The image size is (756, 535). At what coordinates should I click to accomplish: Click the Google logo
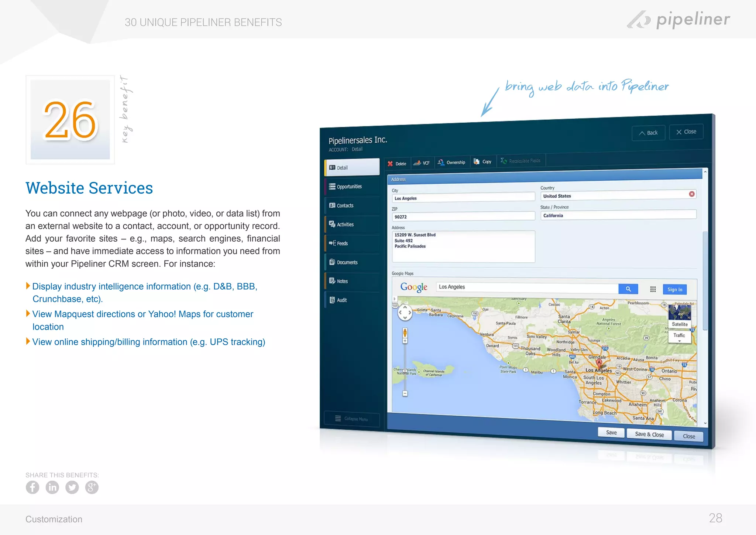pyautogui.click(x=414, y=287)
